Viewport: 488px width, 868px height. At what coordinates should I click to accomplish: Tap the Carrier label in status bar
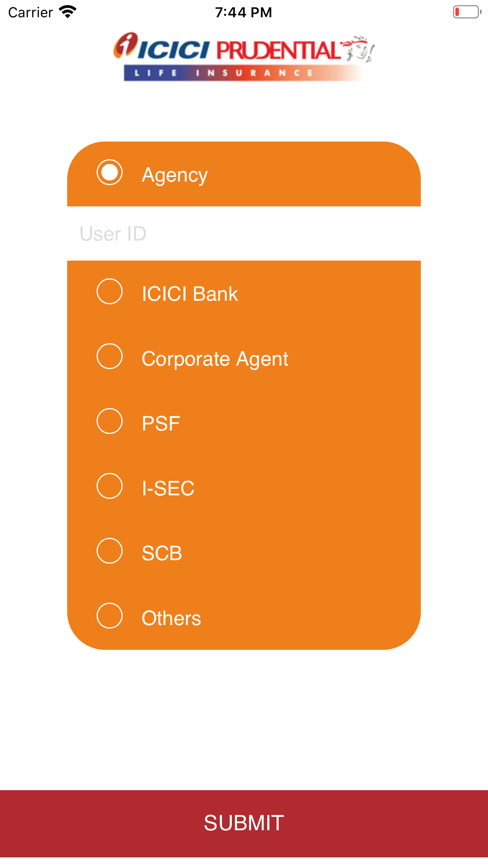point(31,13)
